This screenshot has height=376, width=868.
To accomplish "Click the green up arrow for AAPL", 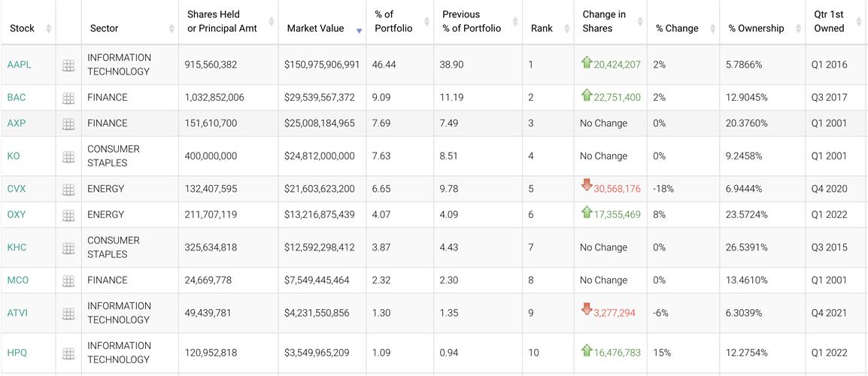I will click(587, 63).
